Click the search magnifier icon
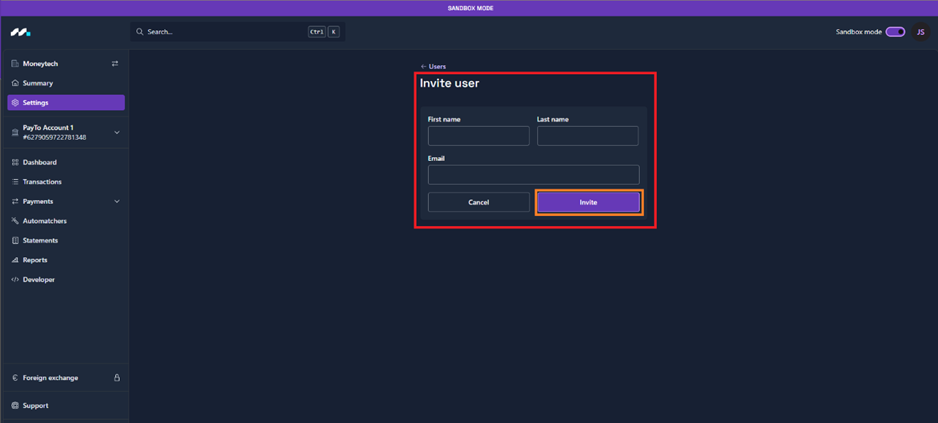 click(x=139, y=32)
